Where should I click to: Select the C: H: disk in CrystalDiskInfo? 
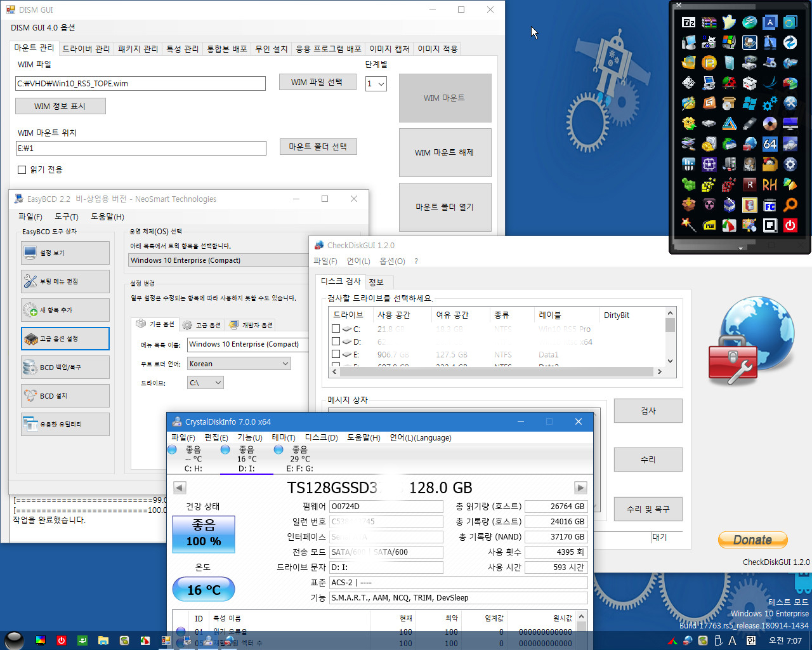tap(193, 459)
